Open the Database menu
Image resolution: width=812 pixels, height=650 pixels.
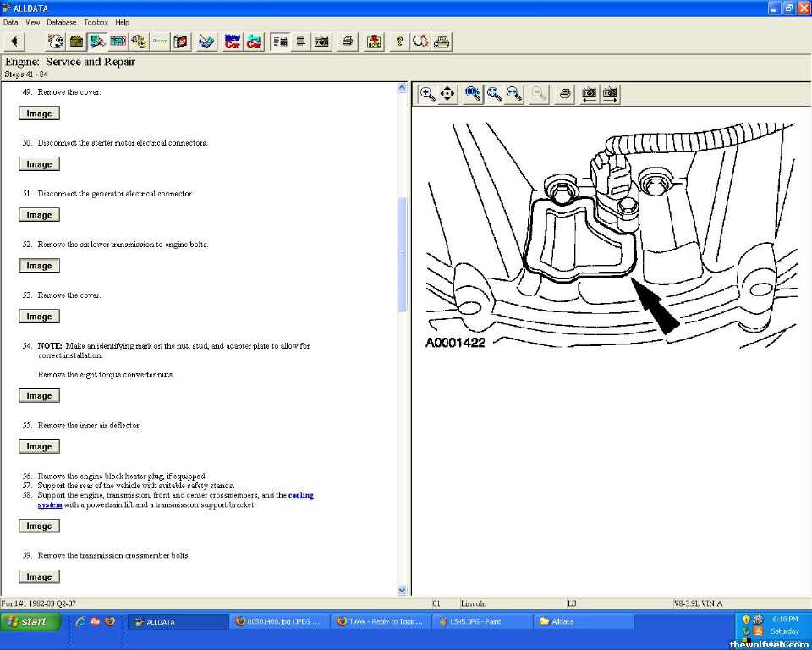pyautogui.click(x=61, y=22)
